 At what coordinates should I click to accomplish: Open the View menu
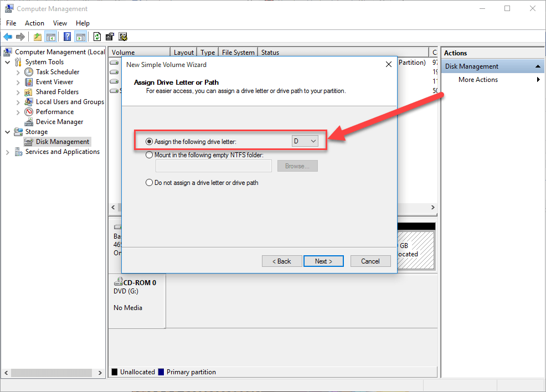coord(60,23)
